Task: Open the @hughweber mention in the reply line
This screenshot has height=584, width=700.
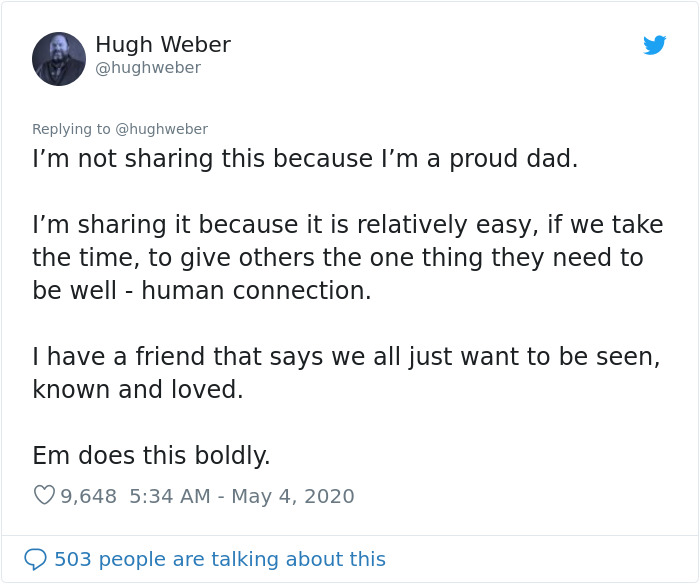Action: [x=161, y=129]
